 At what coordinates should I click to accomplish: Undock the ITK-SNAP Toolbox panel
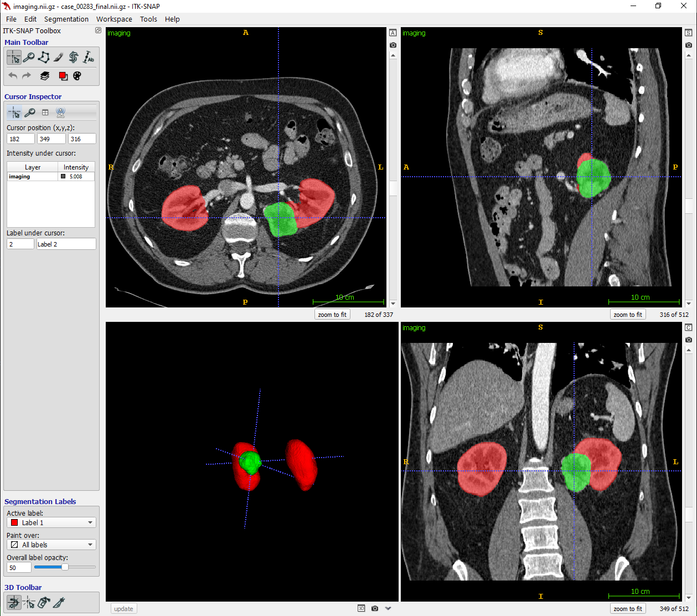(x=98, y=30)
